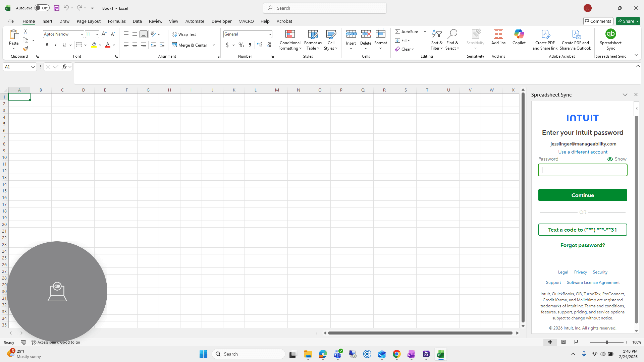Click the zoom slider in status bar
This screenshot has height=362, width=644.
tap(606, 342)
